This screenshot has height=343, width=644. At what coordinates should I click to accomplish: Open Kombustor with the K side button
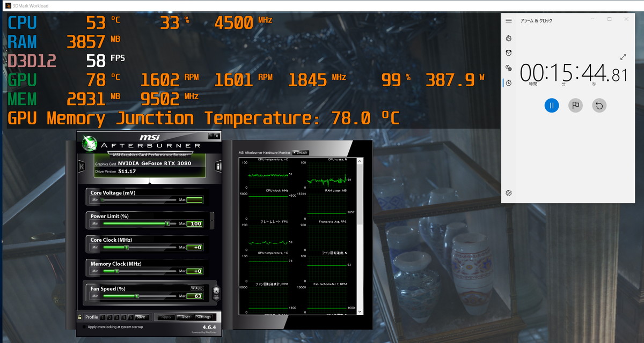click(x=82, y=167)
